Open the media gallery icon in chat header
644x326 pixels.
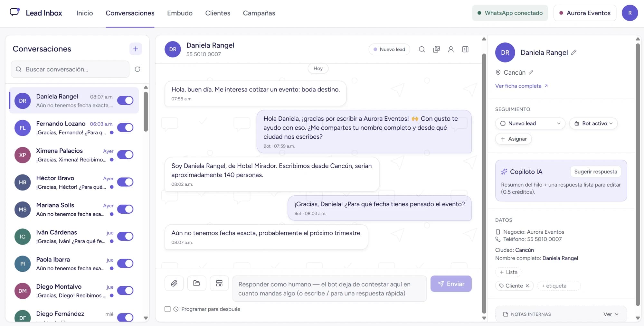tap(436, 49)
